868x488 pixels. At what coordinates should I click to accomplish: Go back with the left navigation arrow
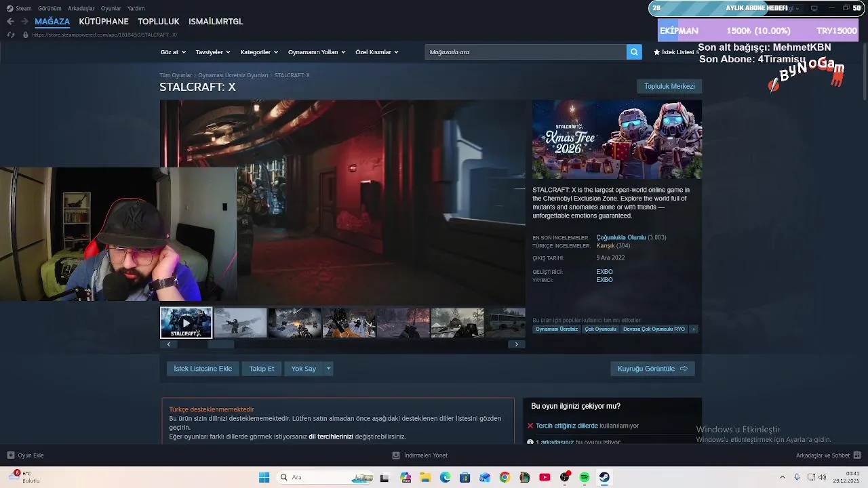10,22
